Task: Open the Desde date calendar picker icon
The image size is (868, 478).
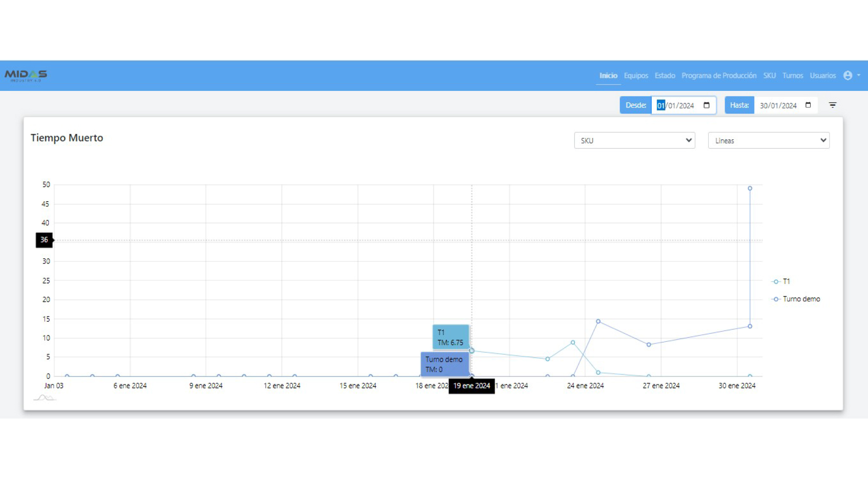Action: pyautogui.click(x=706, y=105)
